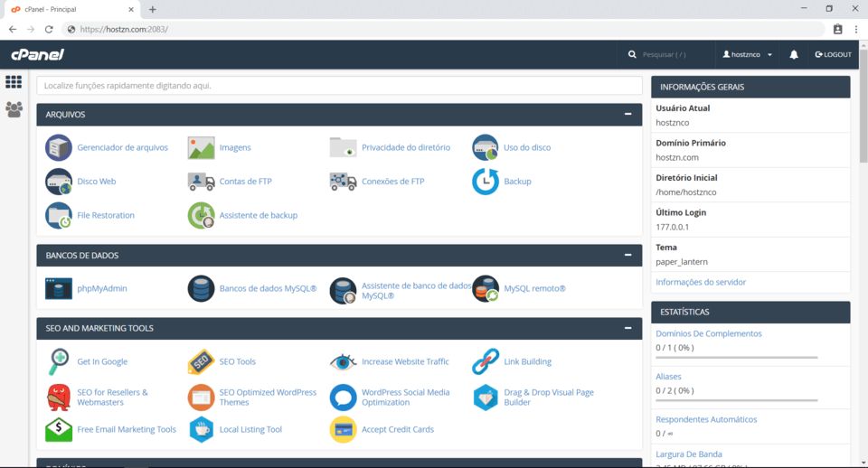Screen dimensions: 868x468
Task: Click WordPress Social Media Optimization icon
Action: pos(344,398)
